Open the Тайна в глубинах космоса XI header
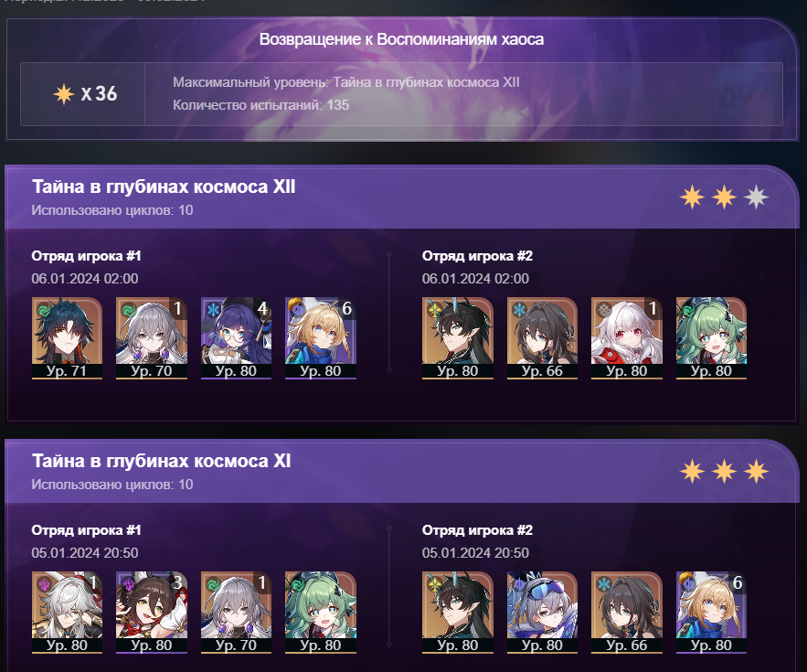The image size is (807, 672). click(x=161, y=461)
